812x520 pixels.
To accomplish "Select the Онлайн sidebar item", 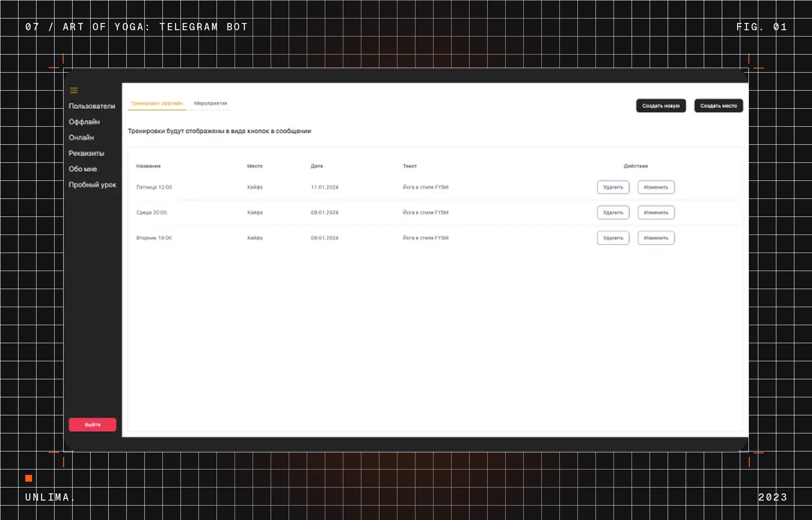I will tap(81, 138).
